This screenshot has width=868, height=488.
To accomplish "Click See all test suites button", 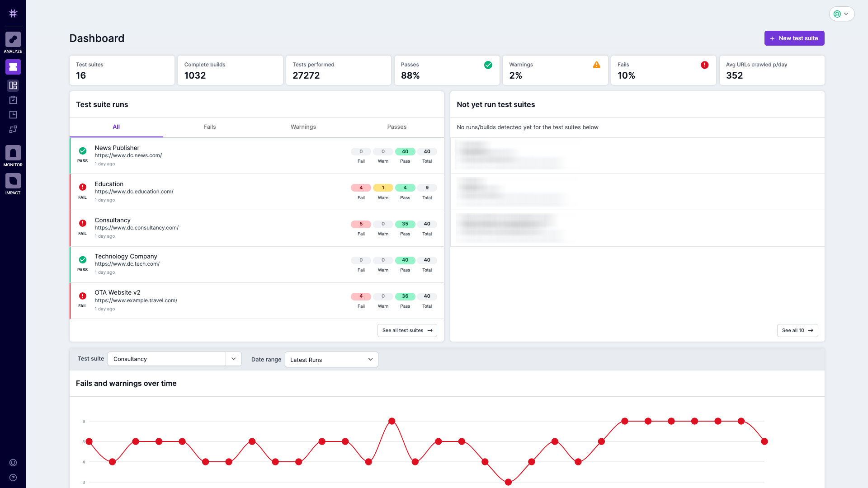I will [x=407, y=330].
